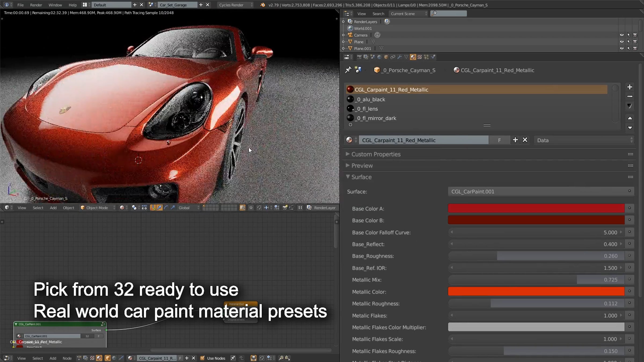644x362 pixels.
Task: Open the Texture properties tab
Action: pos(420,57)
